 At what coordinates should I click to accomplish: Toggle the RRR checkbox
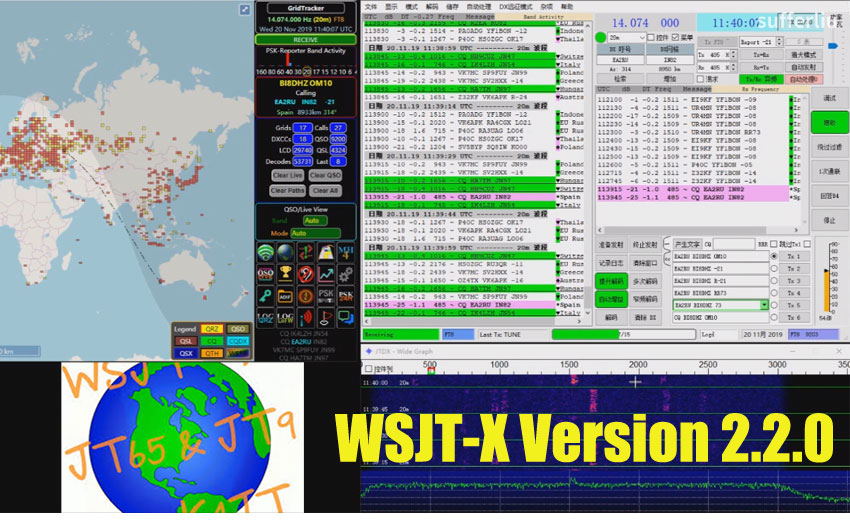774,244
